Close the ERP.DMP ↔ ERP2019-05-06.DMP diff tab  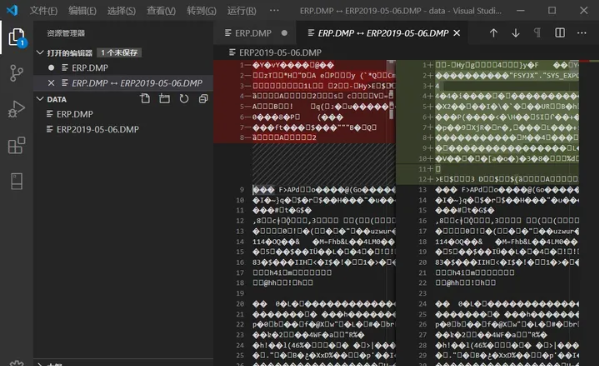coord(457,33)
